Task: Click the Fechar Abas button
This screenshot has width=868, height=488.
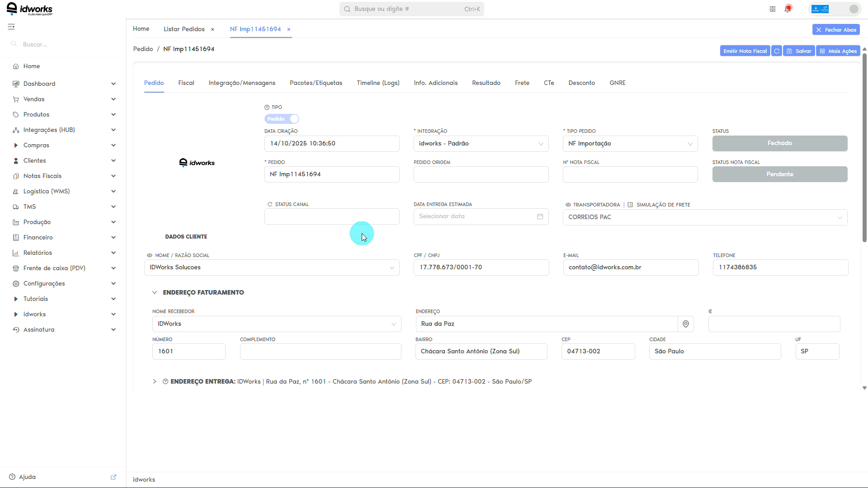Action: [836, 30]
